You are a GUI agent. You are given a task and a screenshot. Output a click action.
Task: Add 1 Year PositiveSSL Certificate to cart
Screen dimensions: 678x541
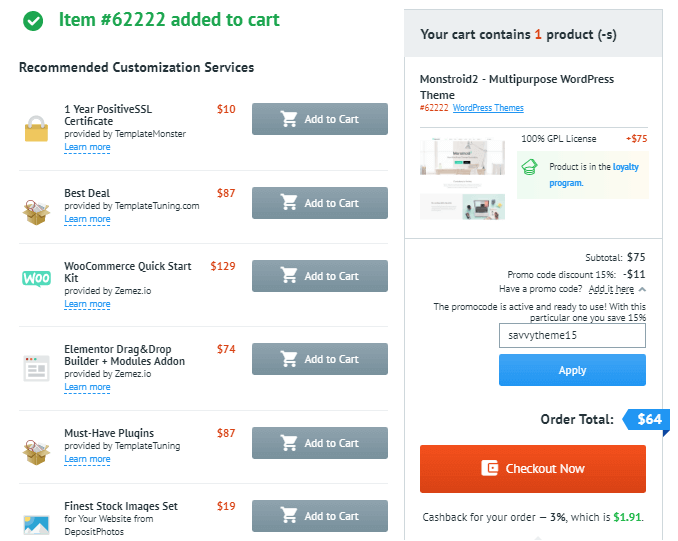pos(320,119)
